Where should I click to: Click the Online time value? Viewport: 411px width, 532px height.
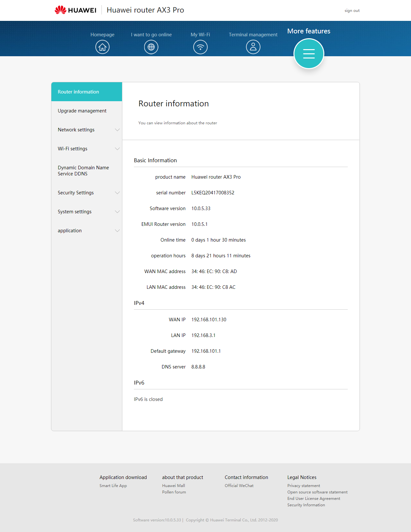point(219,240)
